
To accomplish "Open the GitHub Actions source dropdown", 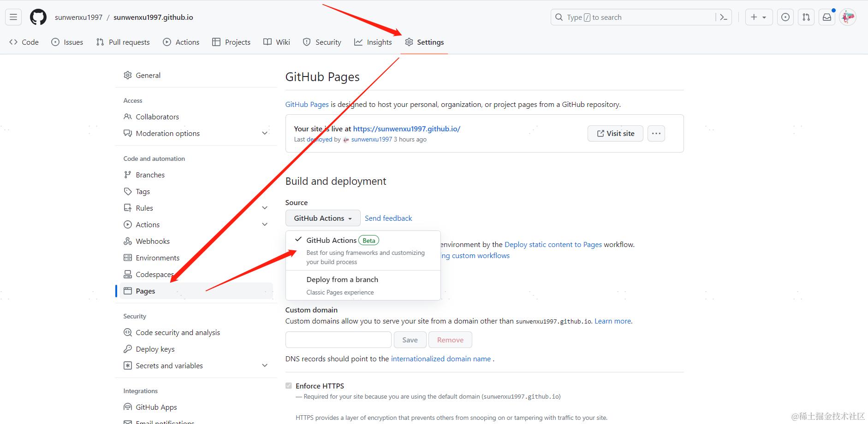I will pyautogui.click(x=323, y=218).
